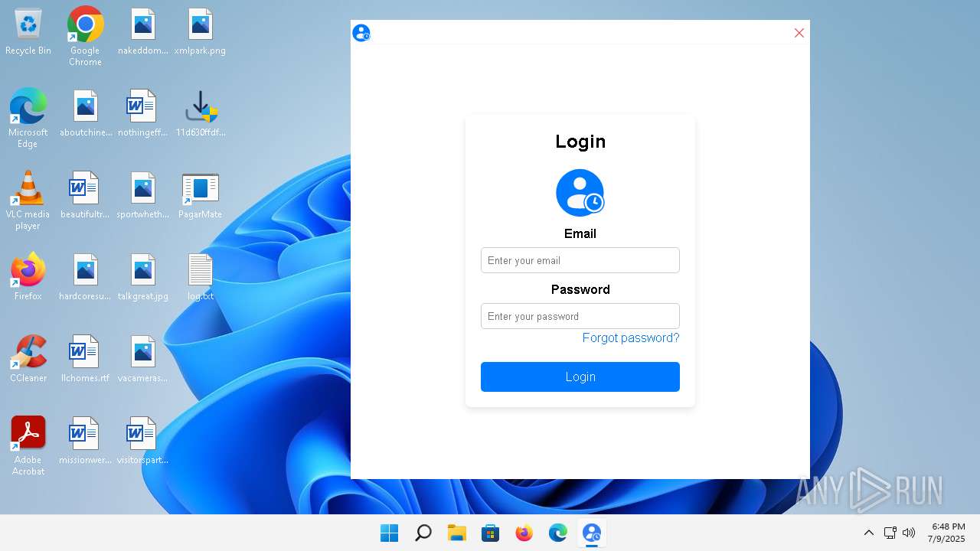Select the 11d630ffdf installer icon
Screen dimensions: 980x551
(201, 113)
